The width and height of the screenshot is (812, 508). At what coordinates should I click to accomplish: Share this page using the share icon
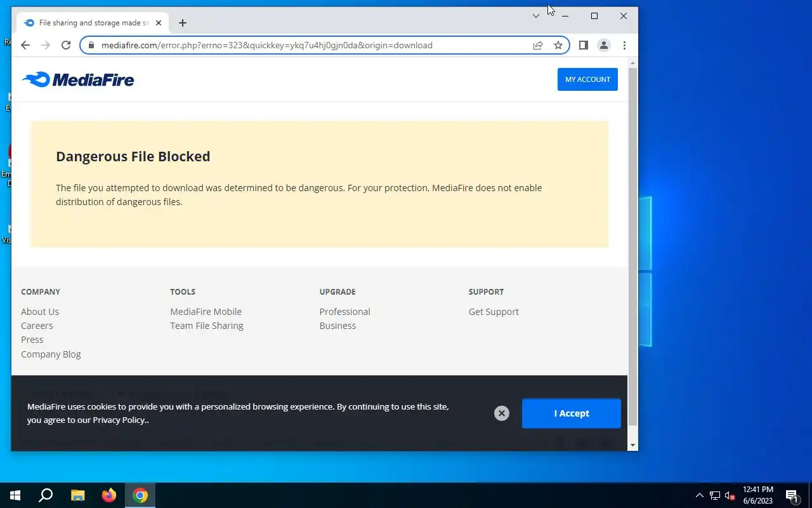coord(538,45)
